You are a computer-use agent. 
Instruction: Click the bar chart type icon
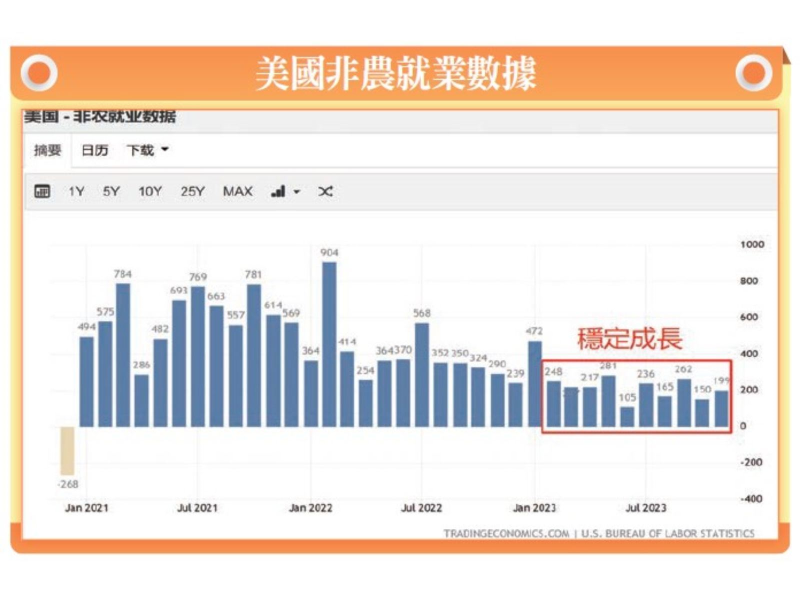click(x=279, y=191)
